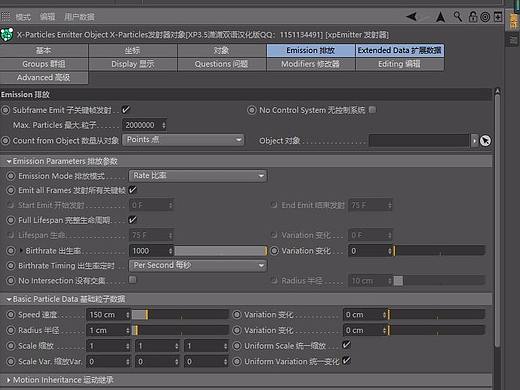Click Birthrate Timing animation dot
The width and height of the screenshot is (520, 390).
click(x=11, y=266)
